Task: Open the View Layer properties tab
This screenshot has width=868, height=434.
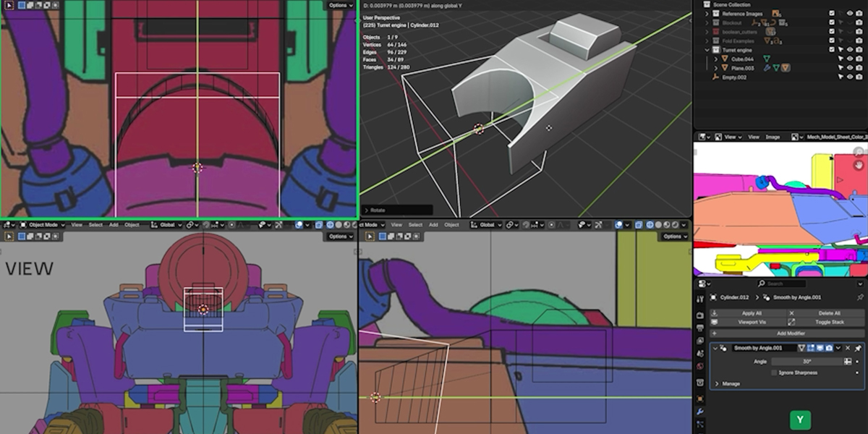Action: tap(699, 341)
